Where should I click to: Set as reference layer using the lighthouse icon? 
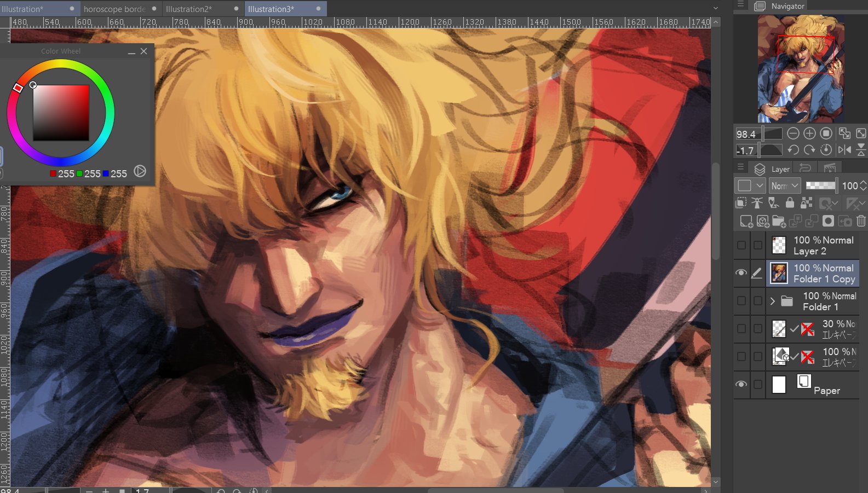pos(757,204)
